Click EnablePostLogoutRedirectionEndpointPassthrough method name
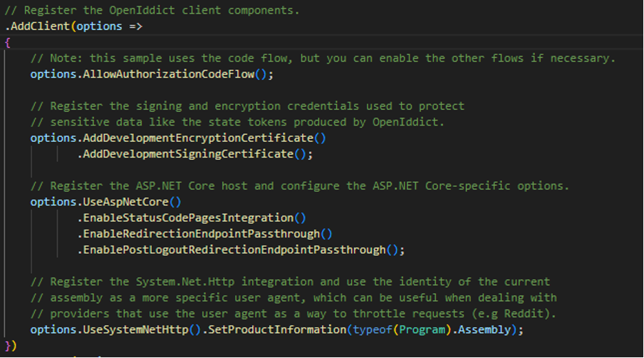The height and width of the screenshot is (358, 644). coord(234,250)
